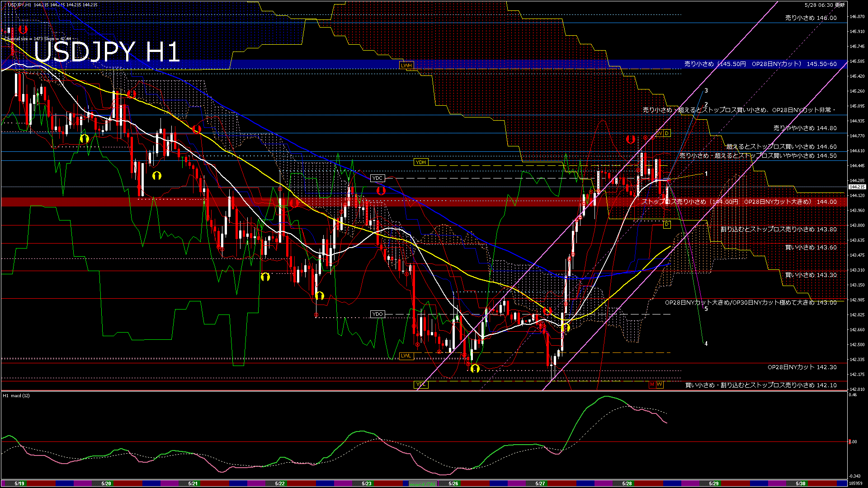868x488 pixels.
Task: Click the 5/29 date marker on timeline
Action: click(714, 484)
